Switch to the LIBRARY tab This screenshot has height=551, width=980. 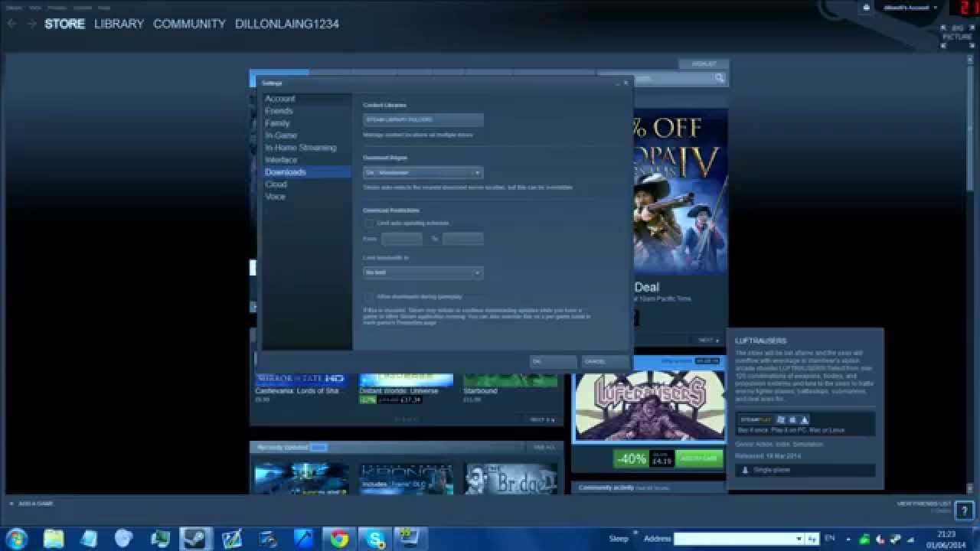[119, 24]
